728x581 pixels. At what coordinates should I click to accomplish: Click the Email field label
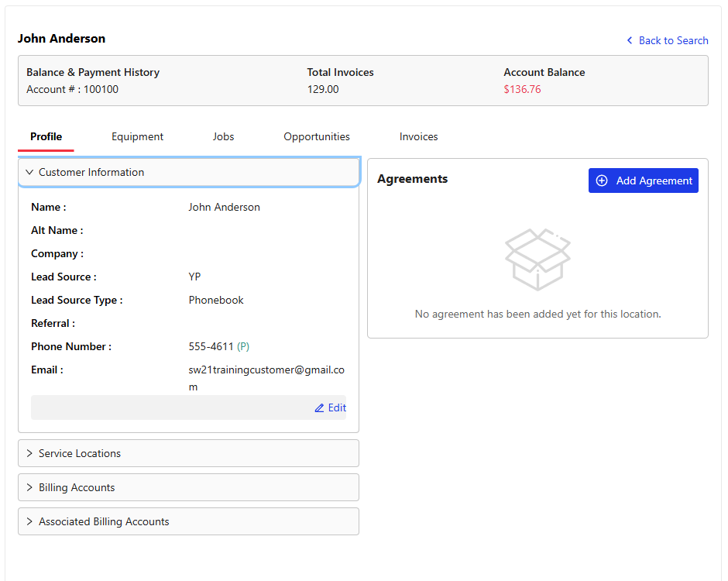pyautogui.click(x=47, y=370)
